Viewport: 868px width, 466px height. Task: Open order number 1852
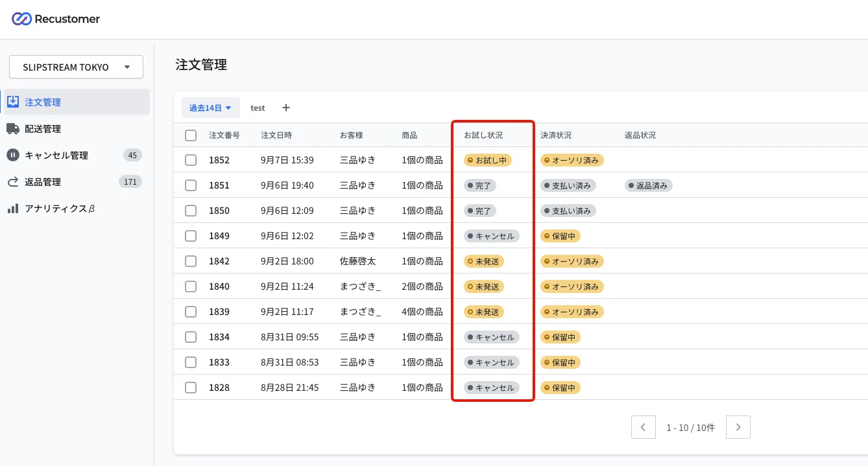pos(219,160)
